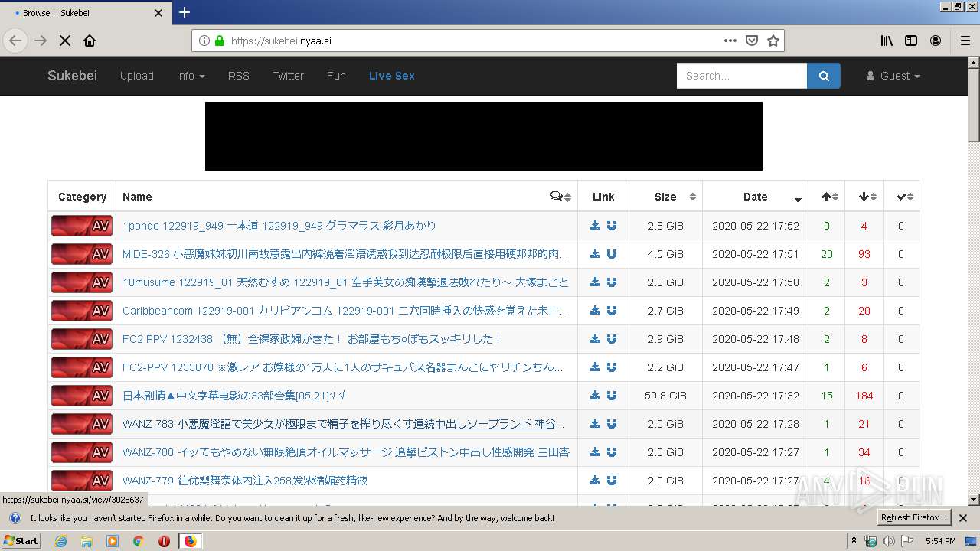Viewport: 980px width, 551px height.
Task: Open new tab with the plus button
Action: 185,12
